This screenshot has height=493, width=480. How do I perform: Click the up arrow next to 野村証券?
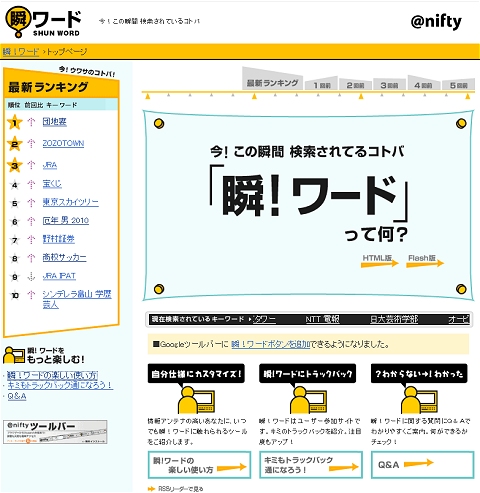pyautogui.click(x=31, y=239)
